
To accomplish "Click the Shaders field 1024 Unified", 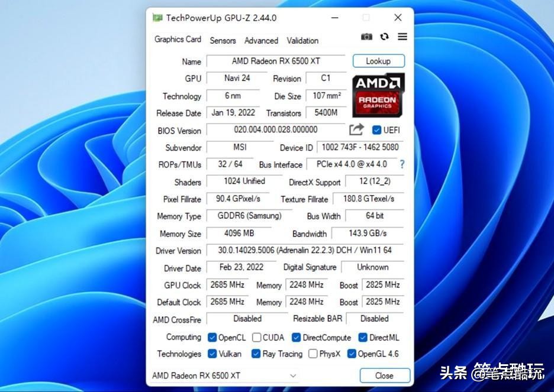I will pyautogui.click(x=244, y=181).
